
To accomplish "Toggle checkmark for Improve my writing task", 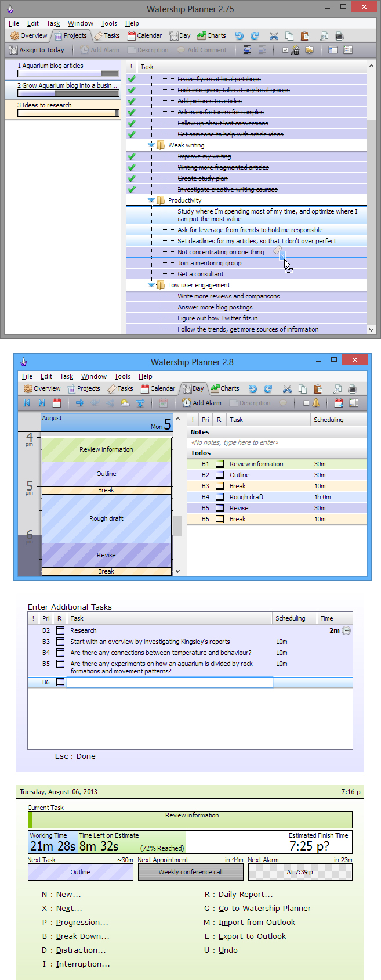I will tap(132, 156).
